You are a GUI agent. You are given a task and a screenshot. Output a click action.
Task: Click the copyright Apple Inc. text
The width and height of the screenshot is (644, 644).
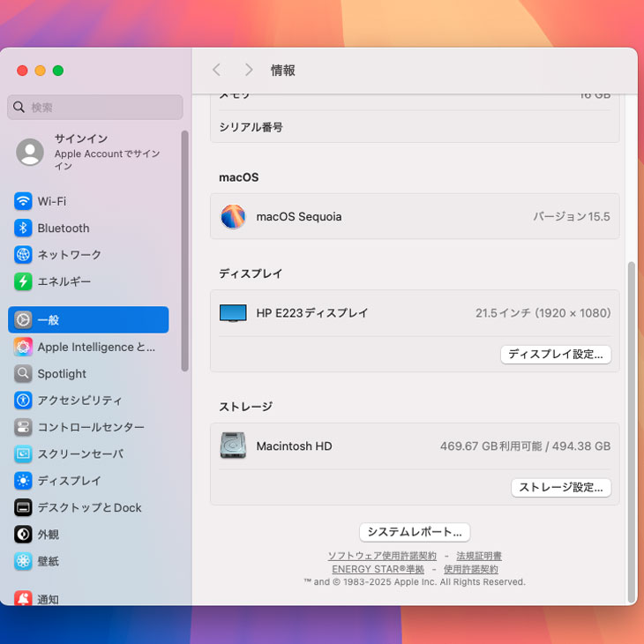[415, 582]
